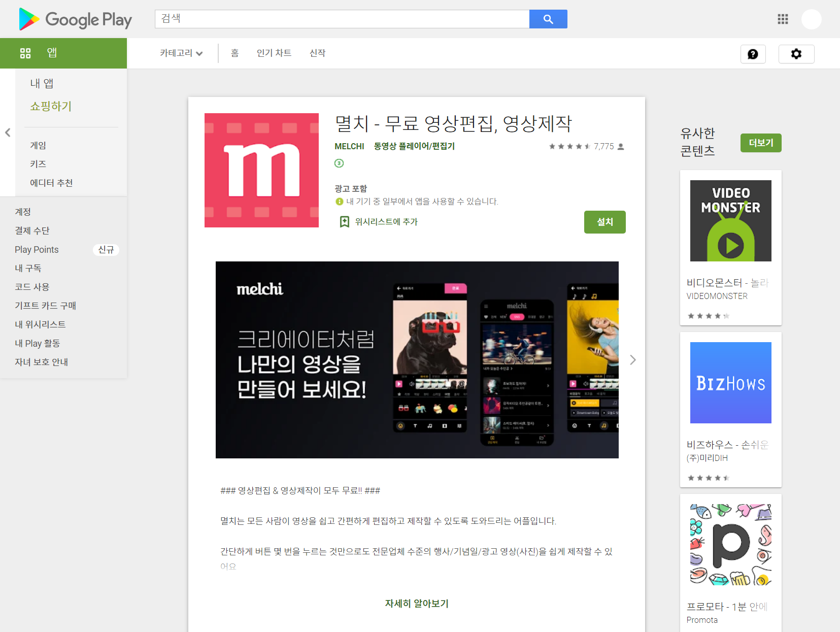Click the wishlist bookmark icon
The height and width of the screenshot is (632, 840).
(345, 222)
